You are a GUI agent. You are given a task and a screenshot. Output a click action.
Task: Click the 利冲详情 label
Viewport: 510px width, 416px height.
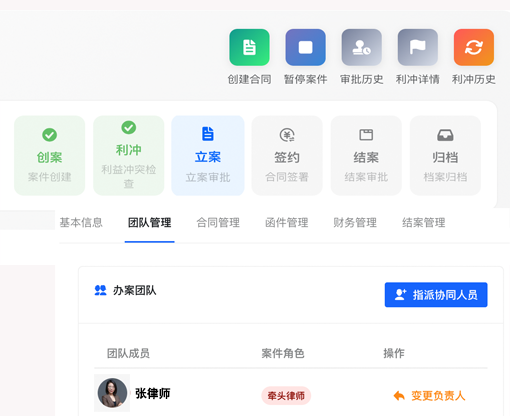pos(418,79)
